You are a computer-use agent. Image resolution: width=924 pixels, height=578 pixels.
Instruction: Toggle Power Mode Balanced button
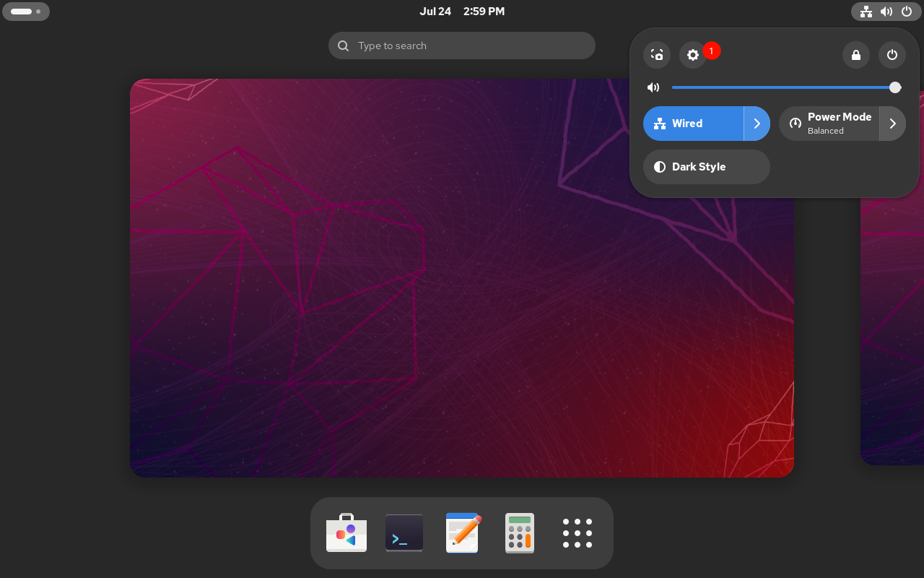coord(829,124)
